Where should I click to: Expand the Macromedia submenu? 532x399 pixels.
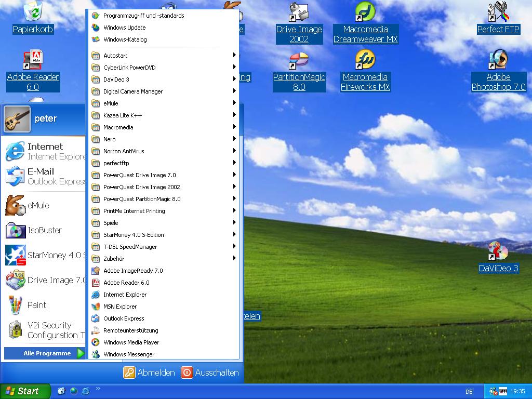118,127
